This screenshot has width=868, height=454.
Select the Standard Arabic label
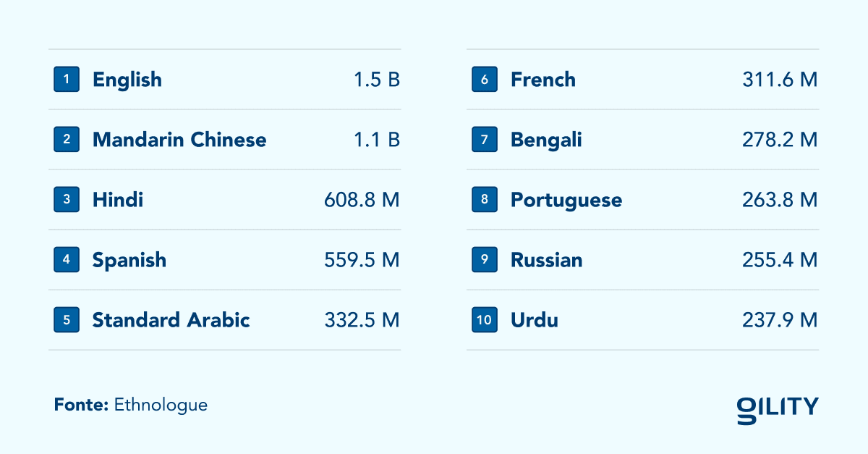[x=171, y=320]
